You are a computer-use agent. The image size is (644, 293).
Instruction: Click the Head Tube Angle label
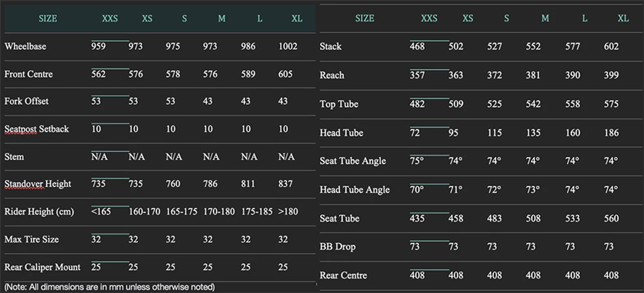click(x=355, y=190)
